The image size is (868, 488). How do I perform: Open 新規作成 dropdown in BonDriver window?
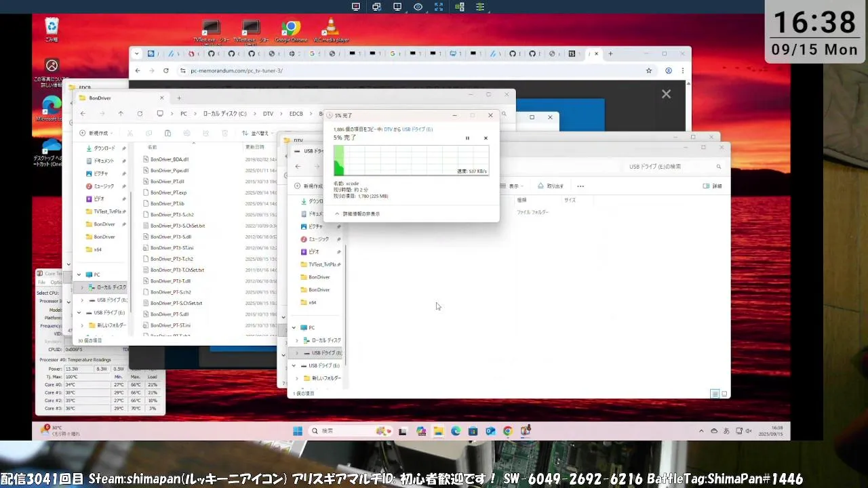[95, 134]
